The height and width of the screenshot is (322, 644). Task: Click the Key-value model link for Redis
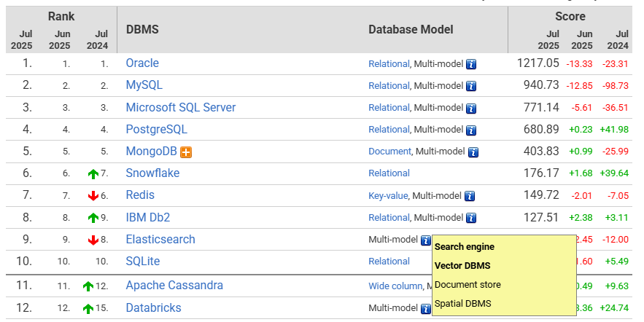tap(388, 196)
